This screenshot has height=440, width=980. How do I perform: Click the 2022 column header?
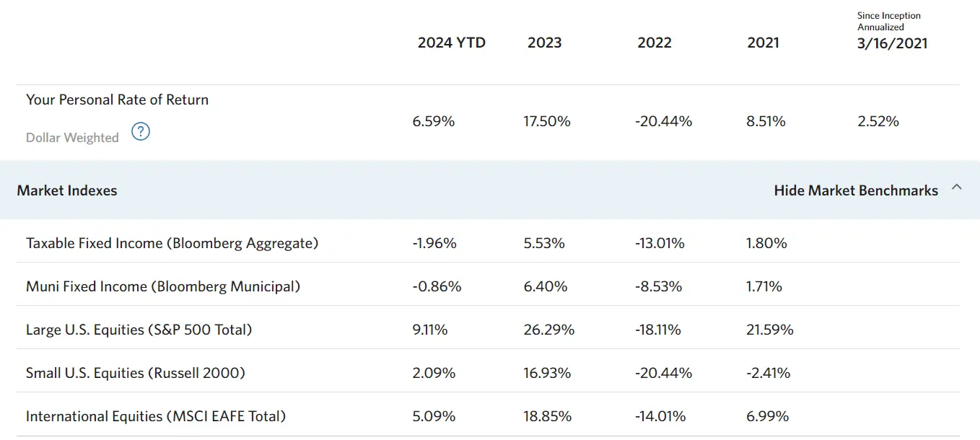(x=655, y=43)
